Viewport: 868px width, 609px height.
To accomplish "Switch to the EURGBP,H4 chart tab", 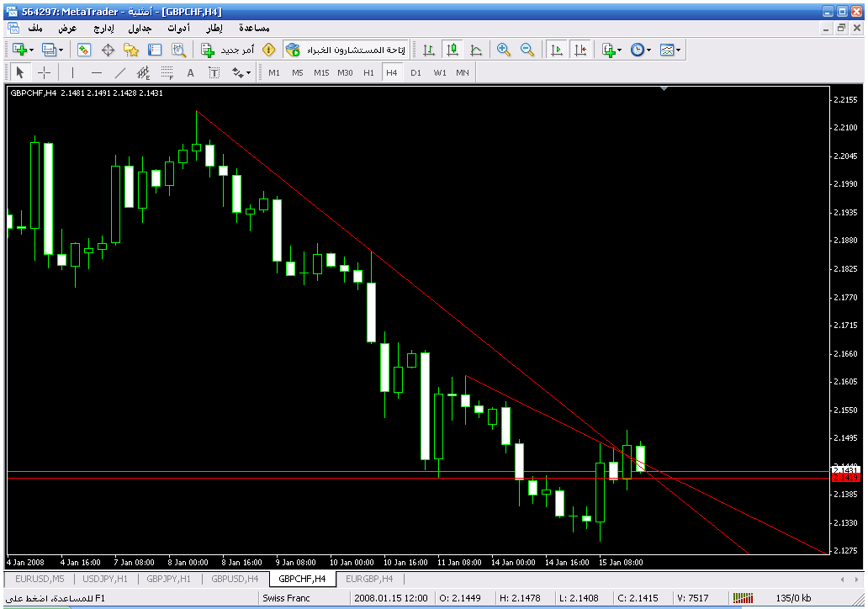I will point(369,579).
